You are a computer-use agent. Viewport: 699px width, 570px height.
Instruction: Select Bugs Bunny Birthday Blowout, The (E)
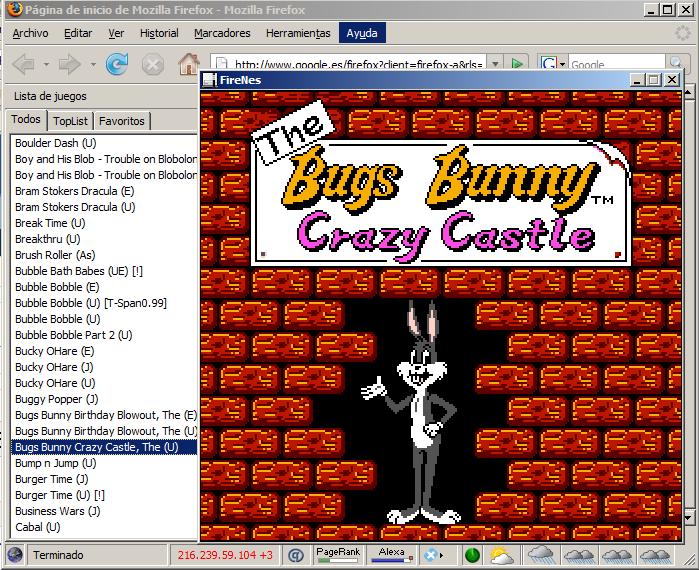click(x=104, y=415)
